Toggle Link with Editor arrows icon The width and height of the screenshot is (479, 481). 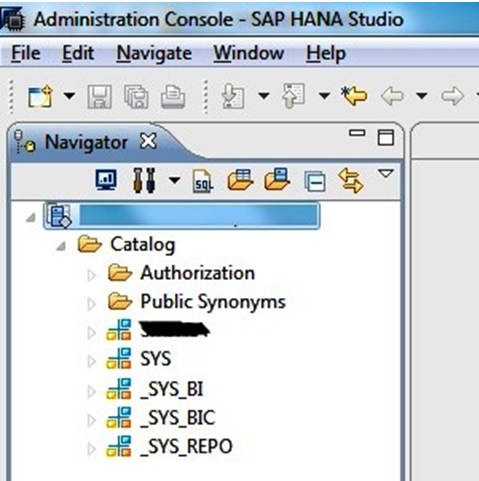coord(351,180)
